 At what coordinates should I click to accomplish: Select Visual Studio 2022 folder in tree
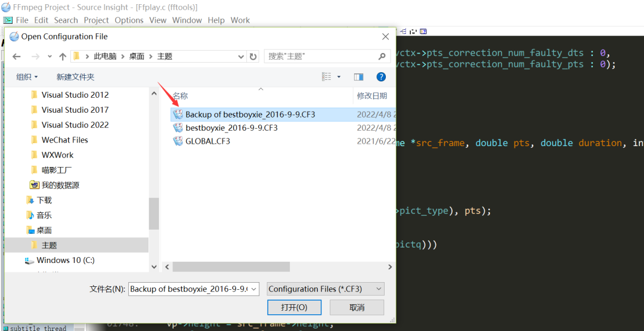(76, 125)
